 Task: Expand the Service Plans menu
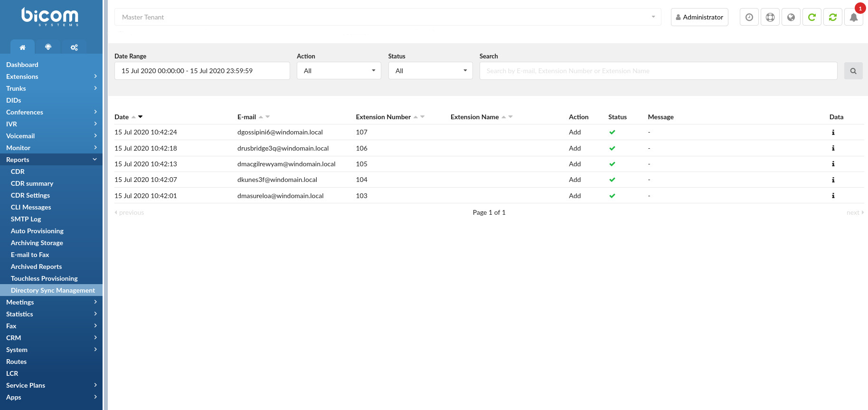(51, 385)
